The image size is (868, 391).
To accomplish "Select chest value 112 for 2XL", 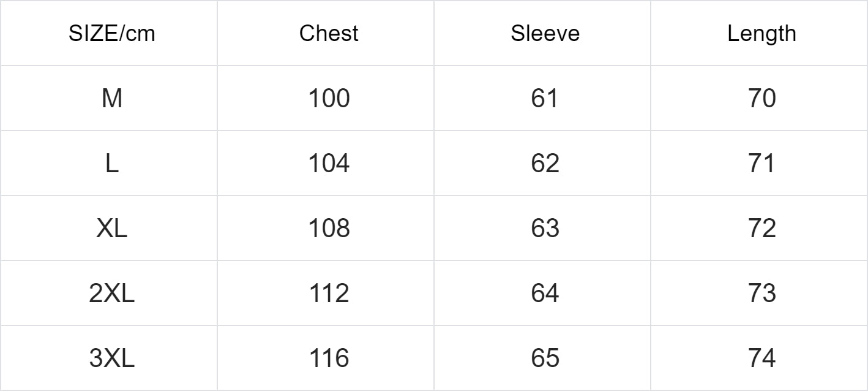I will [329, 293].
